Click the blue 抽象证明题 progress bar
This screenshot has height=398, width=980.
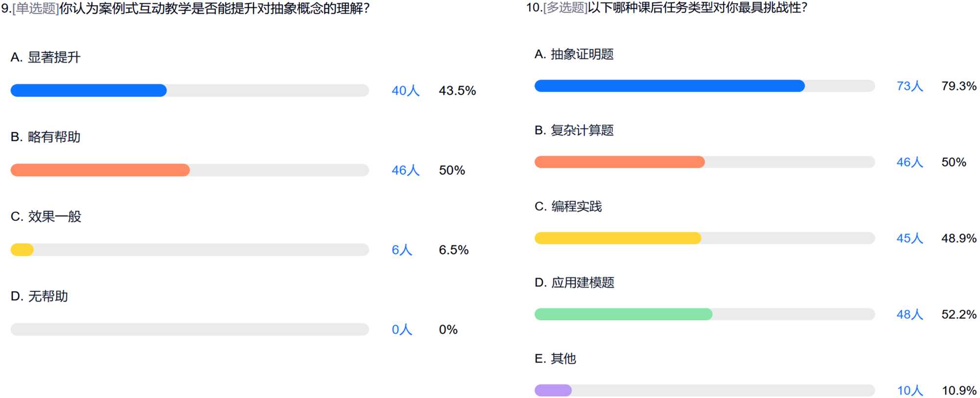tap(669, 86)
